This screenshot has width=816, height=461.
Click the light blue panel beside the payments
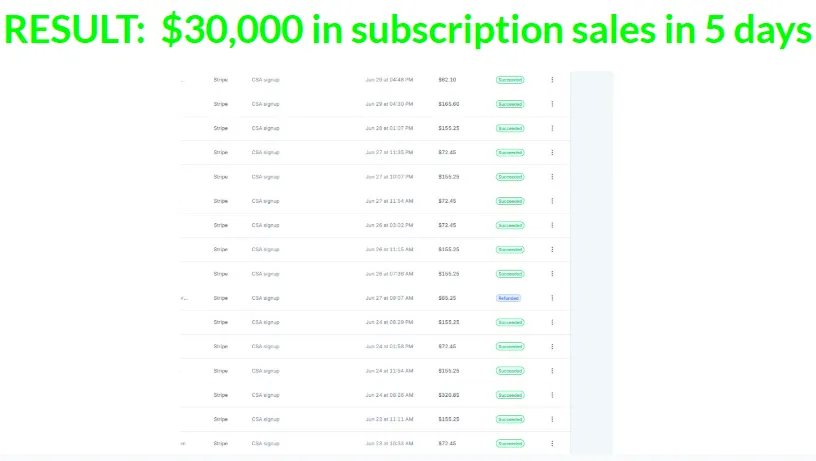tap(592, 263)
